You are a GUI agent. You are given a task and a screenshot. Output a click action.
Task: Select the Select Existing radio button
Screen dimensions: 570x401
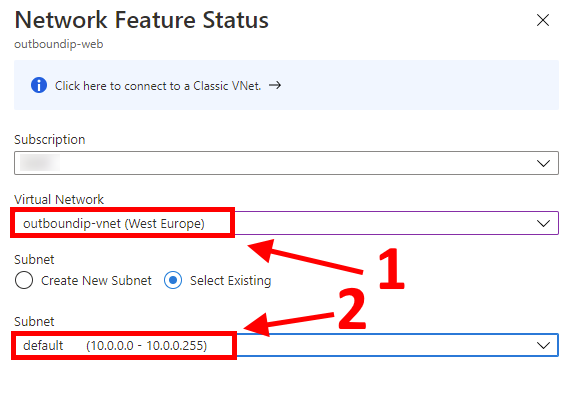click(173, 280)
